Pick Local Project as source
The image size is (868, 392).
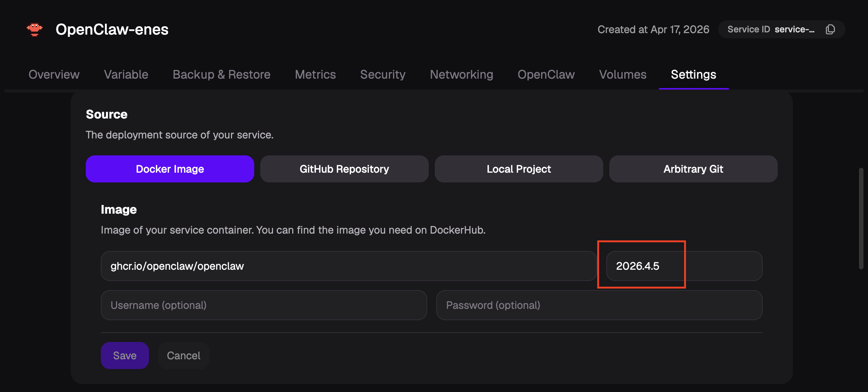(519, 169)
